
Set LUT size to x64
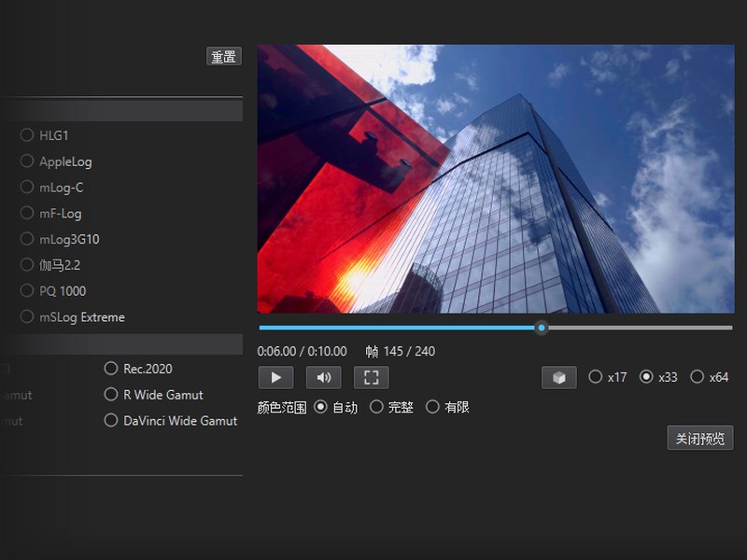[697, 377]
